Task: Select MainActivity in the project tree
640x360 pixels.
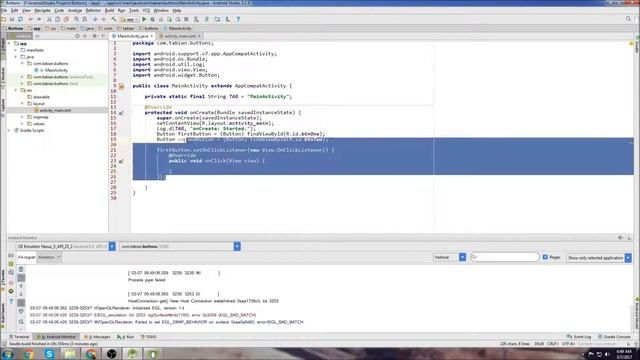Action: tap(56, 70)
